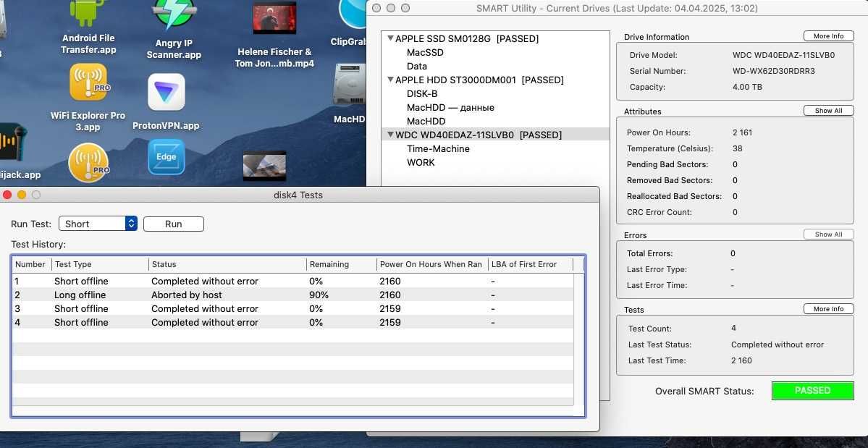
Task: Select test history row number 3
Action: (x=293, y=308)
